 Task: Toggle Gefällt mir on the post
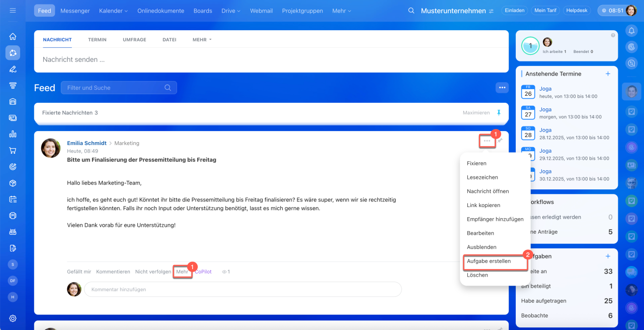(79, 272)
